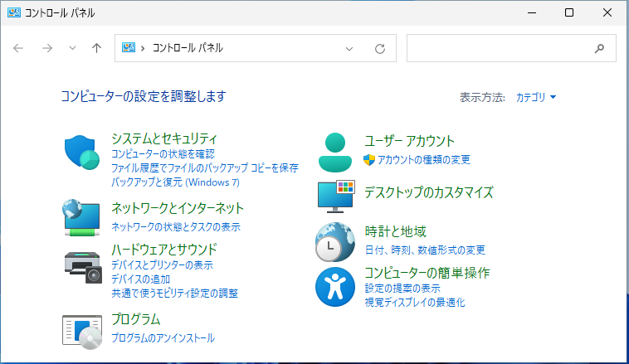629x364 pixels.
Task: Minimize the Control Panel window
Action: point(532,12)
